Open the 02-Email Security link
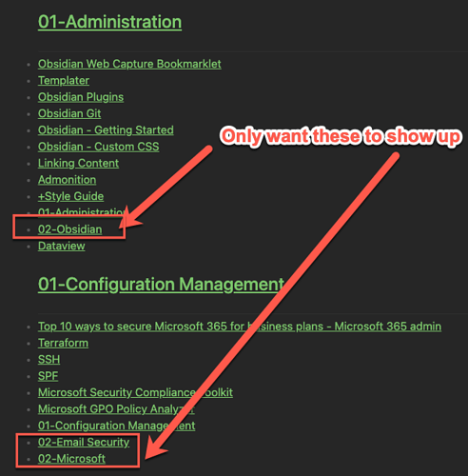Image resolution: width=468 pixels, height=476 pixels. pos(84,443)
